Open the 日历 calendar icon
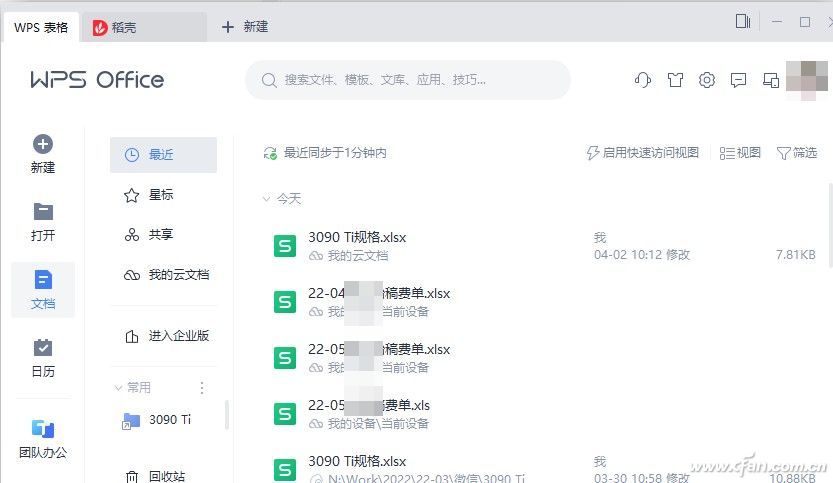Viewport: 833px width, 483px height. pyautogui.click(x=42, y=348)
